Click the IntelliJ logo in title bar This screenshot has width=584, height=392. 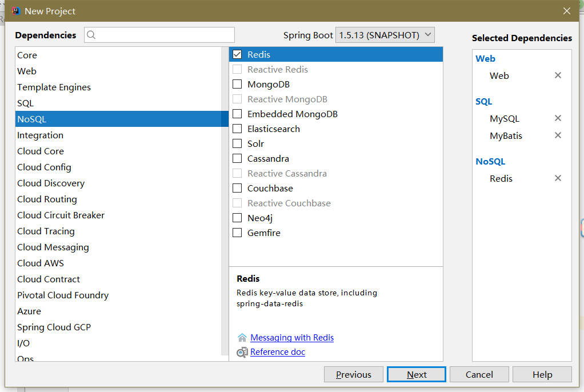[x=15, y=11]
